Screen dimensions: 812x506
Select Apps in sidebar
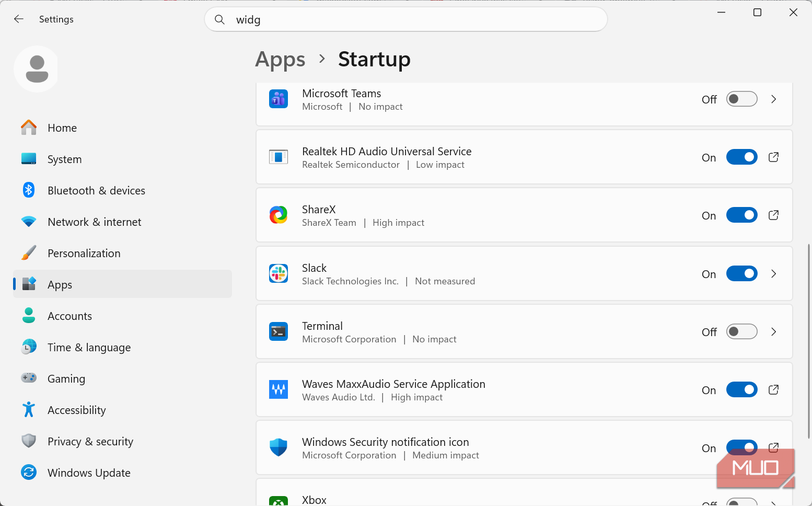tap(123, 284)
